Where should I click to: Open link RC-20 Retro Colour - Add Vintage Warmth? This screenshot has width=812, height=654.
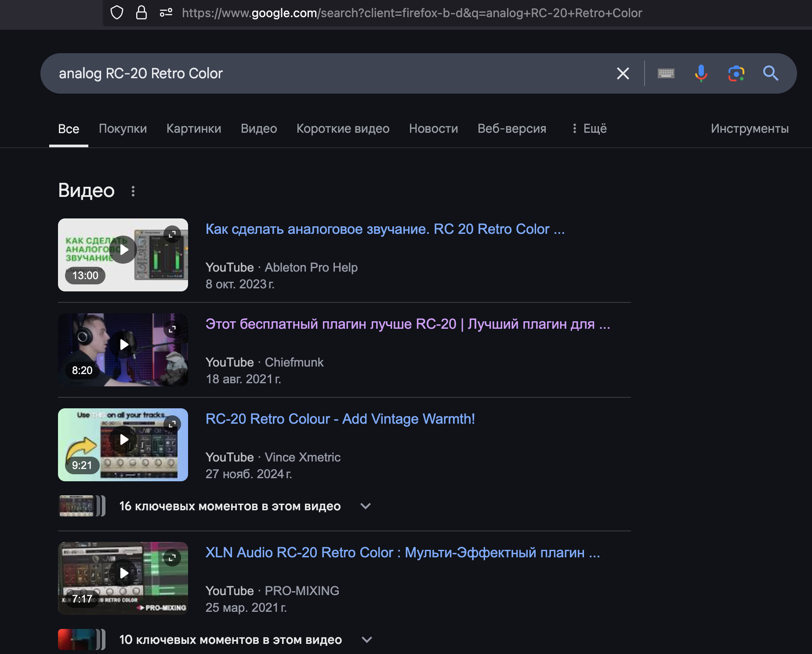340,419
